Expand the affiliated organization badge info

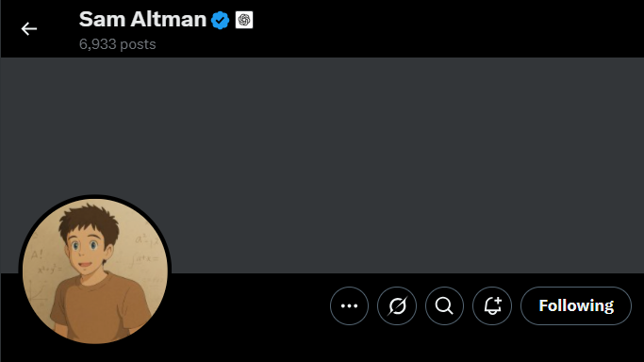click(x=244, y=20)
